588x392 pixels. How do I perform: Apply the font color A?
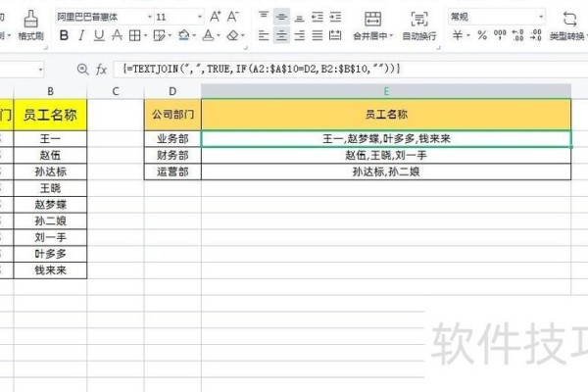pos(208,35)
